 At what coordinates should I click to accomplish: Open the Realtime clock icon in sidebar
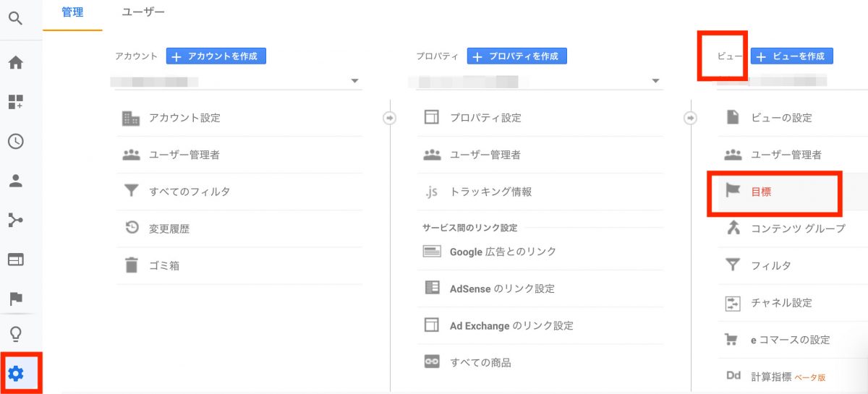pos(15,141)
